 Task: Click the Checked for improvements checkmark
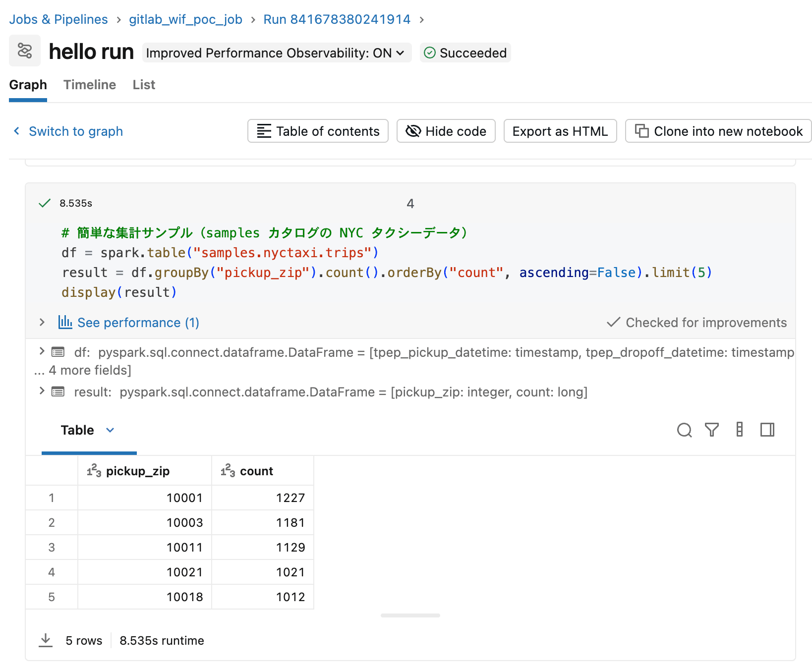pyautogui.click(x=613, y=322)
